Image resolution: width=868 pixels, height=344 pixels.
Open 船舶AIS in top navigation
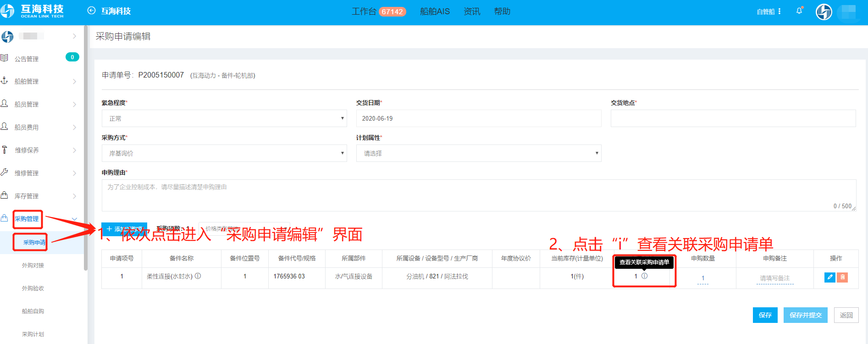click(x=435, y=11)
